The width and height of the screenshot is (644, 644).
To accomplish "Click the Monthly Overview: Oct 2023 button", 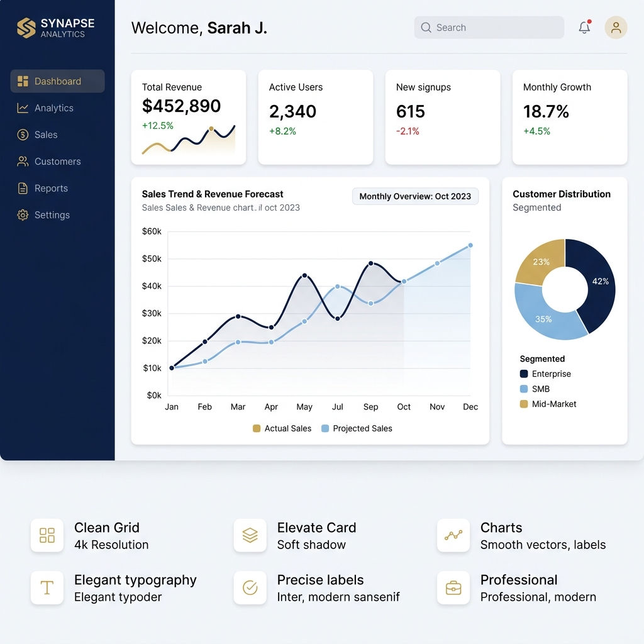I will point(415,196).
